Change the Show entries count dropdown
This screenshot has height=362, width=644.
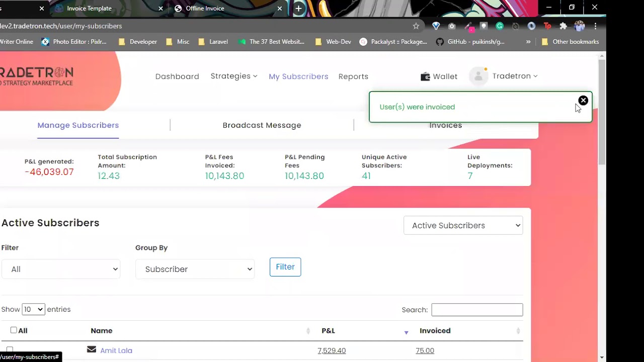(x=33, y=309)
